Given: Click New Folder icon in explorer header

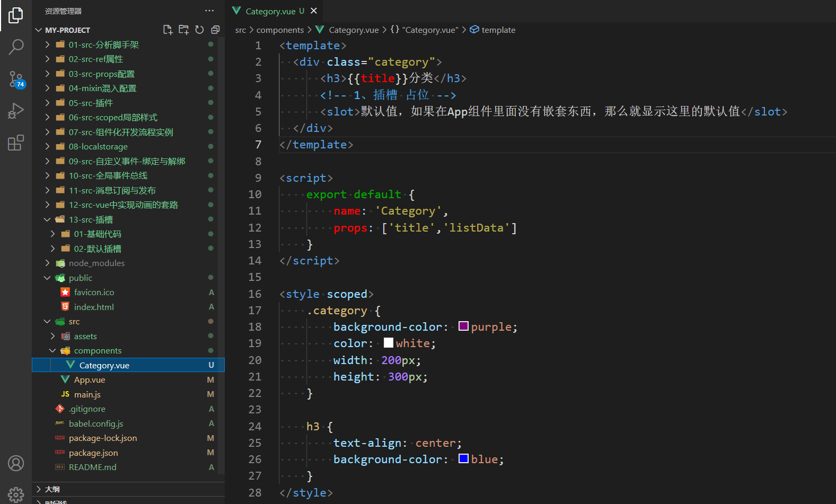Looking at the screenshot, I should pos(183,30).
